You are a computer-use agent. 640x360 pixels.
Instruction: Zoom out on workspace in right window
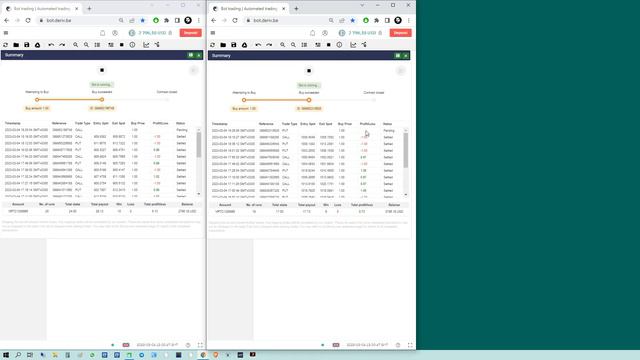(293, 45)
